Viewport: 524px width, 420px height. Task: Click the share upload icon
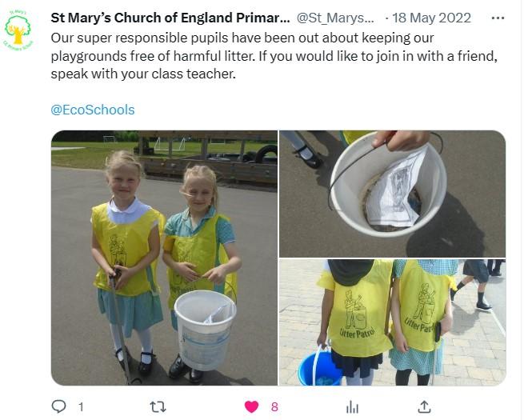(424, 406)
